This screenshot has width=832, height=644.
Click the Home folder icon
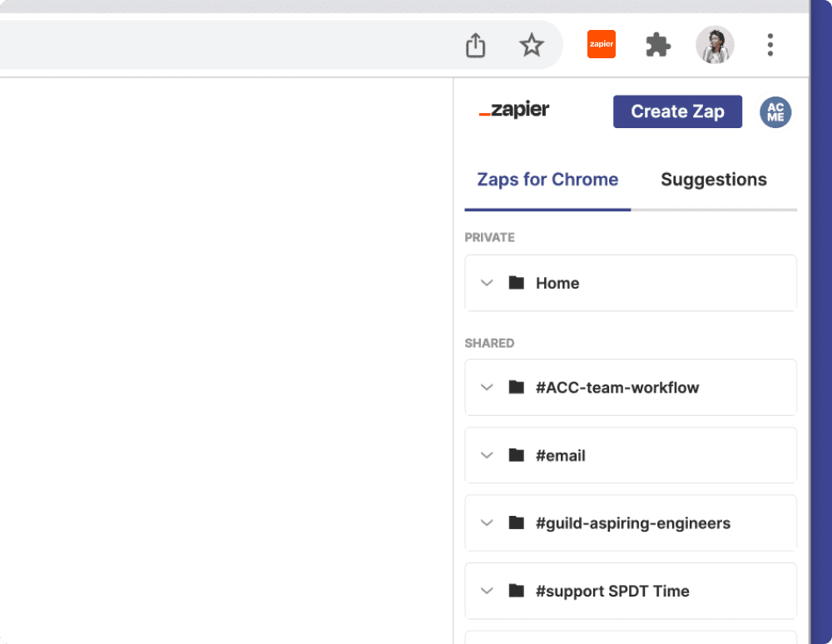(516, 283)
